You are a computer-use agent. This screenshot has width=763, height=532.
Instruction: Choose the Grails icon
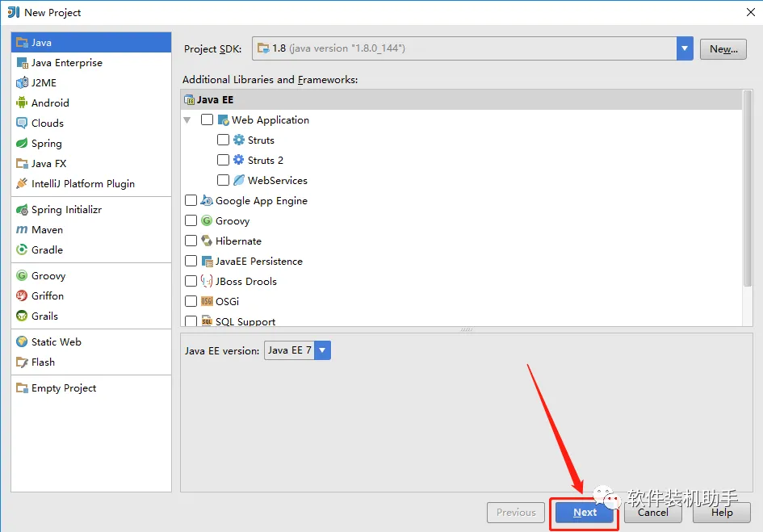click(x=22, y=316)
